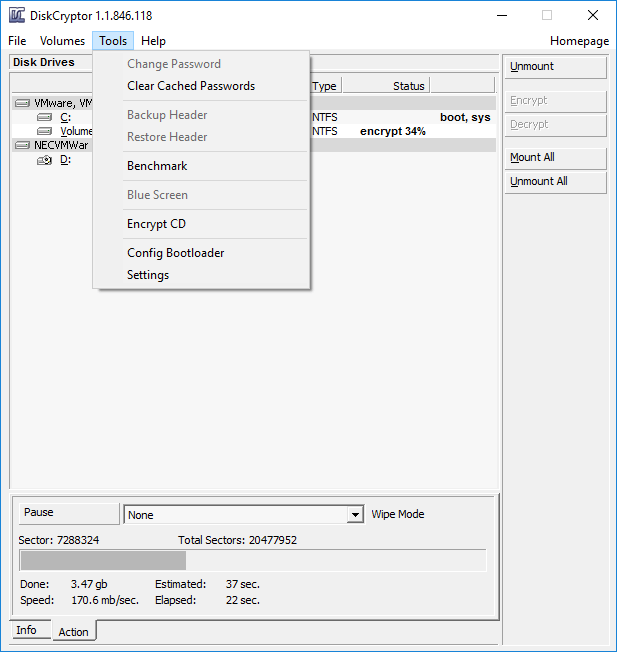617x652 pixels.
Task: Click the Encrypt button
Action: point(555,101)
